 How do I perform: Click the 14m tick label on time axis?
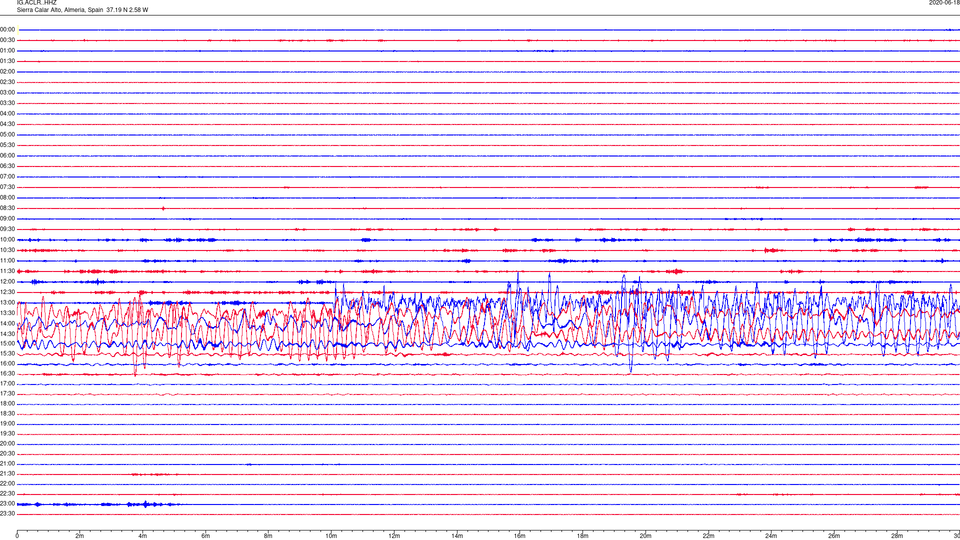457,536
